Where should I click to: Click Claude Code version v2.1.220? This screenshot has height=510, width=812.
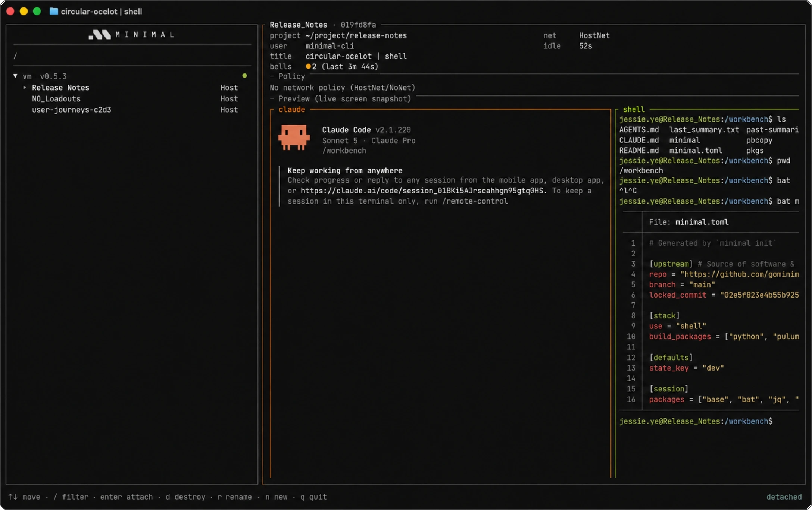tap(393, 130)
